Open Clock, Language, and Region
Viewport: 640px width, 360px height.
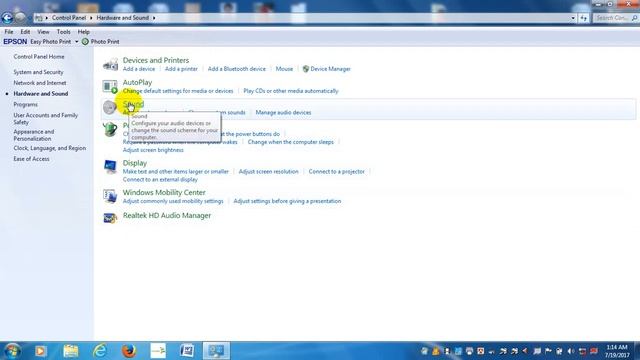(50, 148)
